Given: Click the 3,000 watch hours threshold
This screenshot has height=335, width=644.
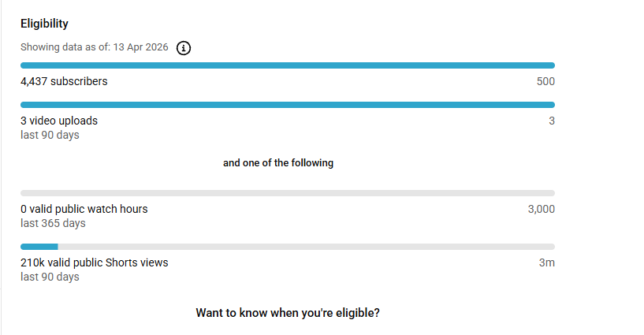Looking at the screenshot, I should click(x=542, y=209).
